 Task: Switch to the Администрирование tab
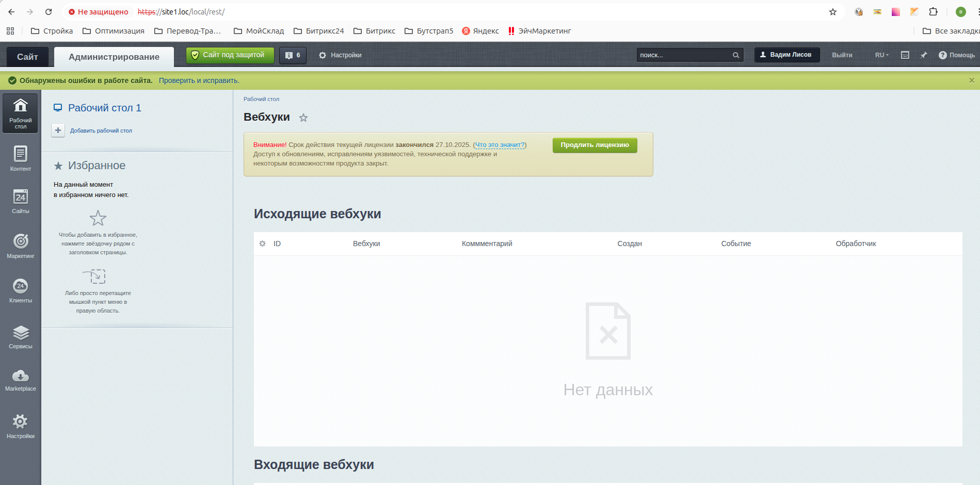(114, 57)
